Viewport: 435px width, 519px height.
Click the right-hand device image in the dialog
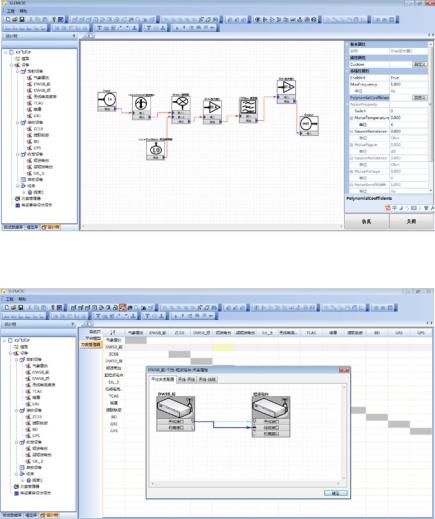point(271,407)
